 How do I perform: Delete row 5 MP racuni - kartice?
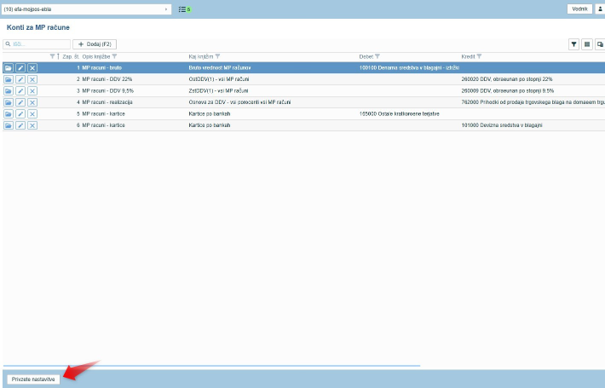[x=32, y=114]
